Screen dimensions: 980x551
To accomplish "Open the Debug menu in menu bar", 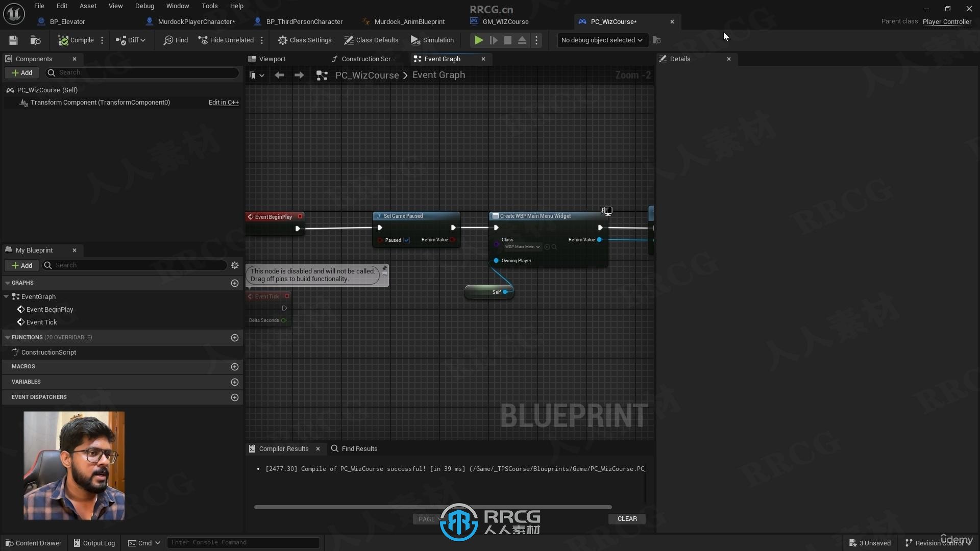I will click(x=143, y=6).
